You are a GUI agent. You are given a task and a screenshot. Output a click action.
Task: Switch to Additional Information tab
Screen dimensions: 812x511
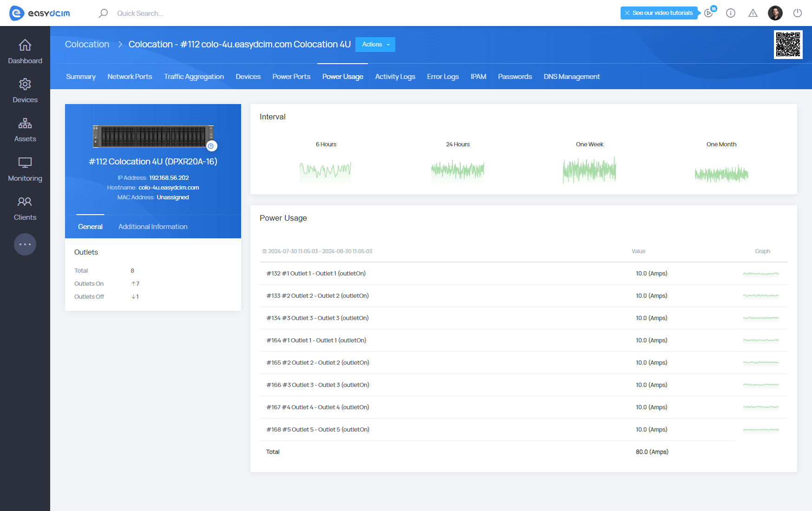click(153, 227)
